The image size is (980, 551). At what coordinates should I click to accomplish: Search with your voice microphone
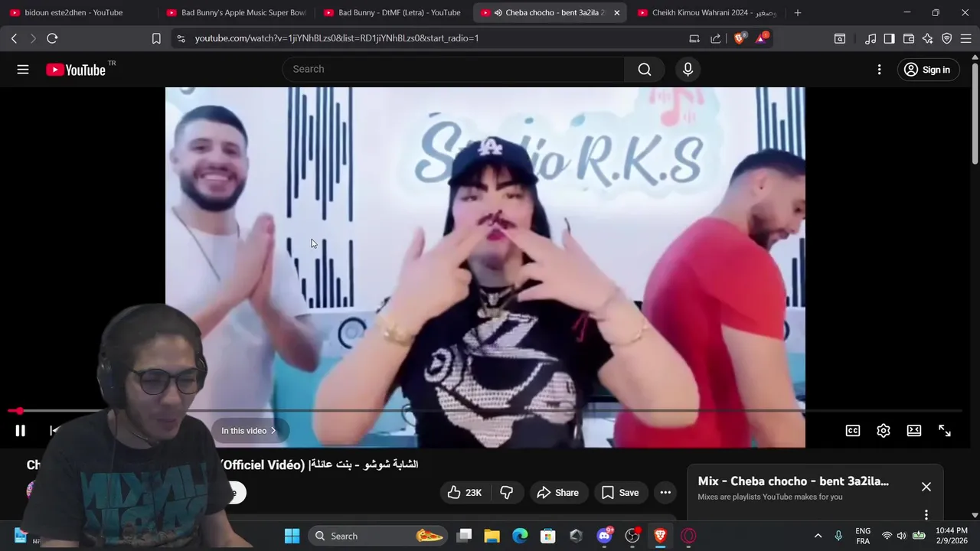tap(688, 70)
